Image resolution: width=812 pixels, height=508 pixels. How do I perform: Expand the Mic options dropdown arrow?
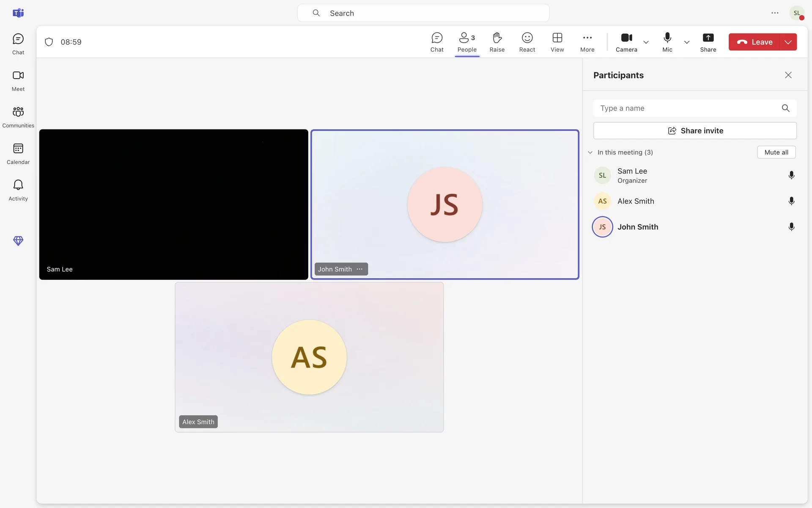(x=687, y=42)
